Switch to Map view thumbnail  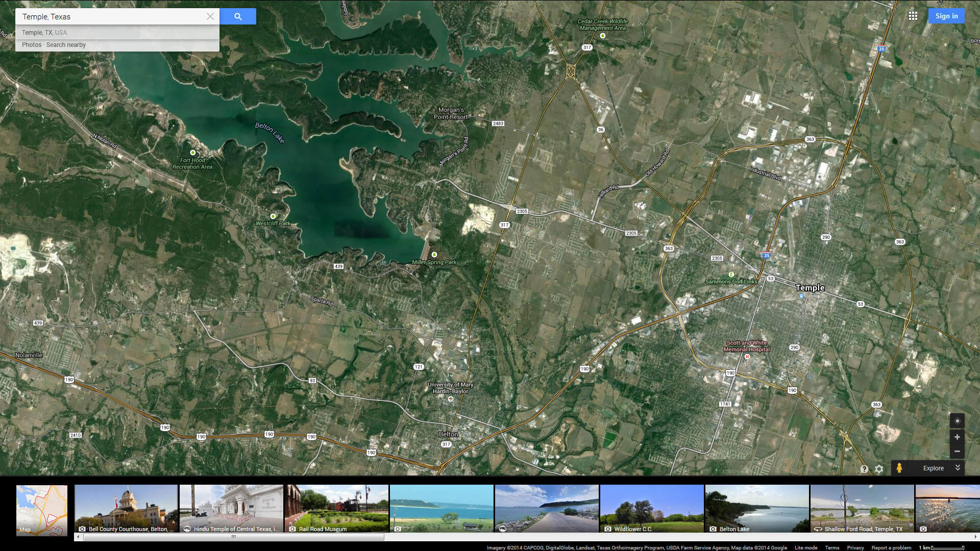42,510
